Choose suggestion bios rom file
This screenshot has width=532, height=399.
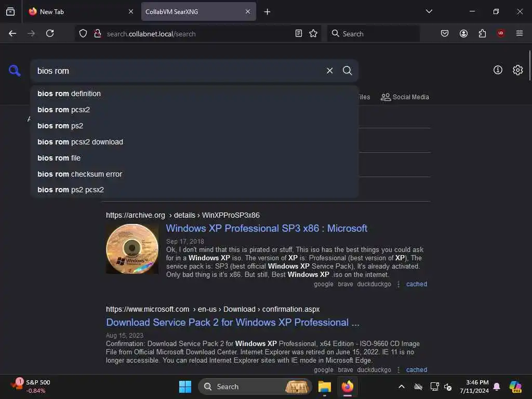pos(194,158)
